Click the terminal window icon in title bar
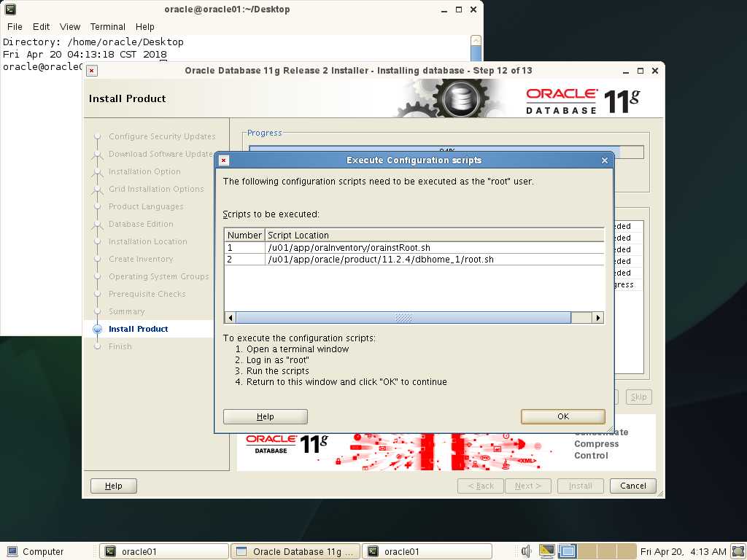Image resolution: width=747 pixels, height=560 pixels. coord(9,9)
